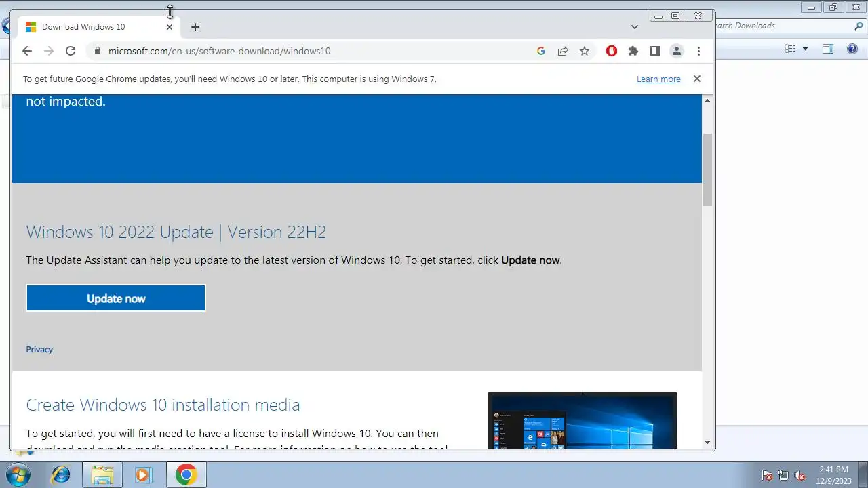Open the taskbar clock showing 2:41 PM
This screenshot has width=868, height=488.
[833, 475]
